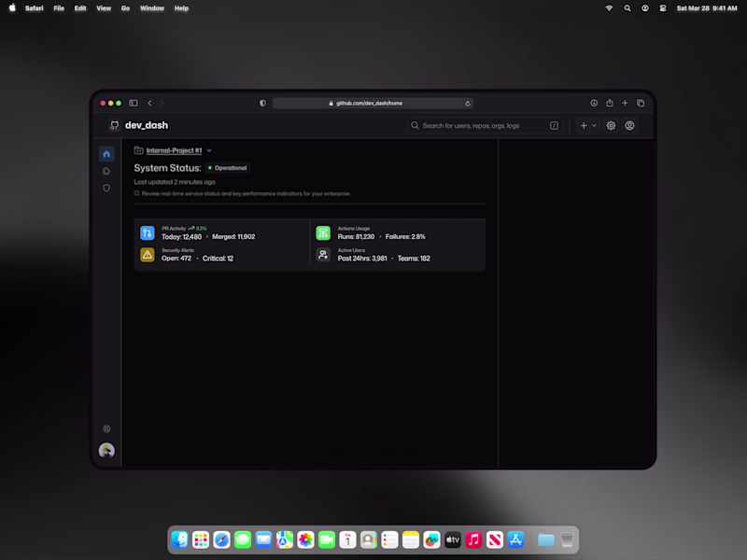Click "Last updated 2 minutes ago" text

click(175, 182)
